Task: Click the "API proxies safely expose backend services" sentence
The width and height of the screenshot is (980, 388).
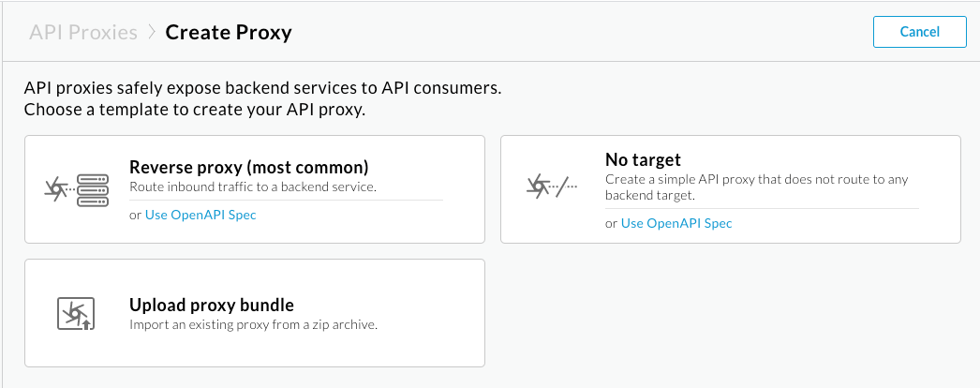Action: tap(262, 89)
